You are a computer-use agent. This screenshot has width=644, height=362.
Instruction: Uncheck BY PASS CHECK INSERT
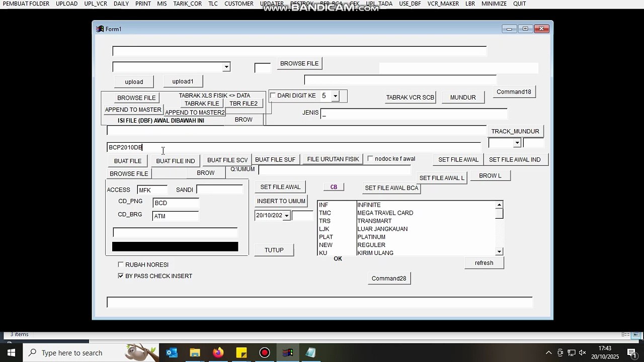[121, 276]
